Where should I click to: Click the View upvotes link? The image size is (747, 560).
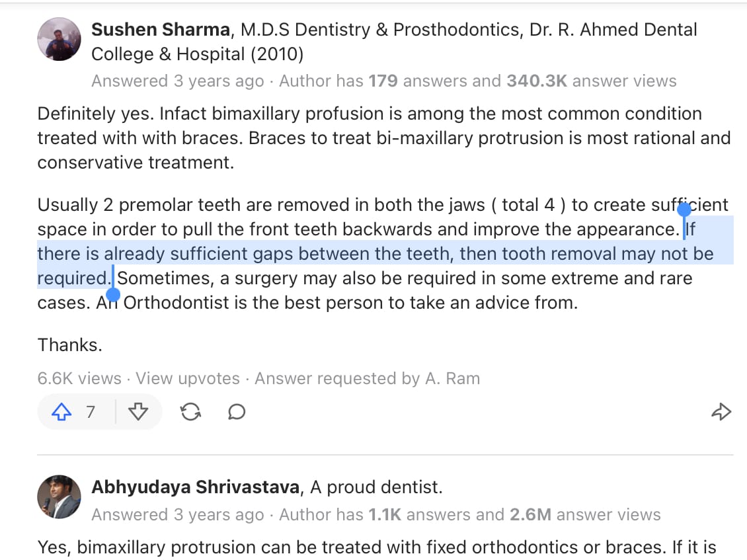[x=188, y=379]
